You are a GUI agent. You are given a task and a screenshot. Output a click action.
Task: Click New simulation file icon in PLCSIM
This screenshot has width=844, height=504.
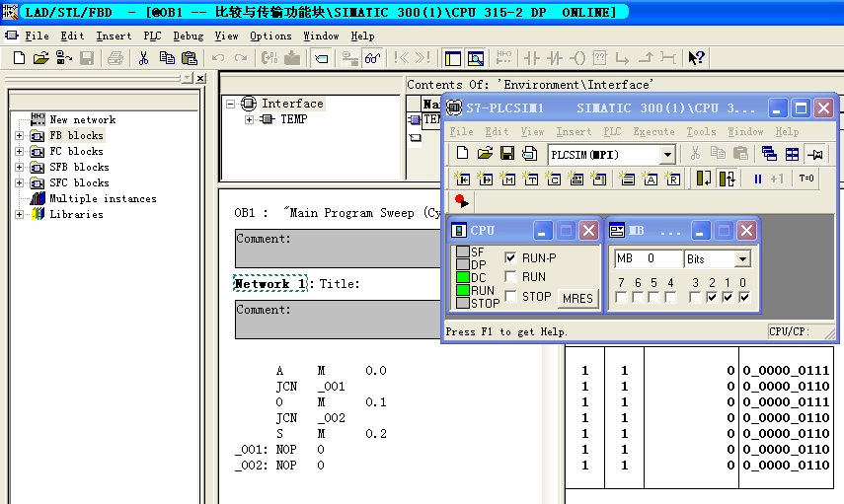tap(462, 153)
